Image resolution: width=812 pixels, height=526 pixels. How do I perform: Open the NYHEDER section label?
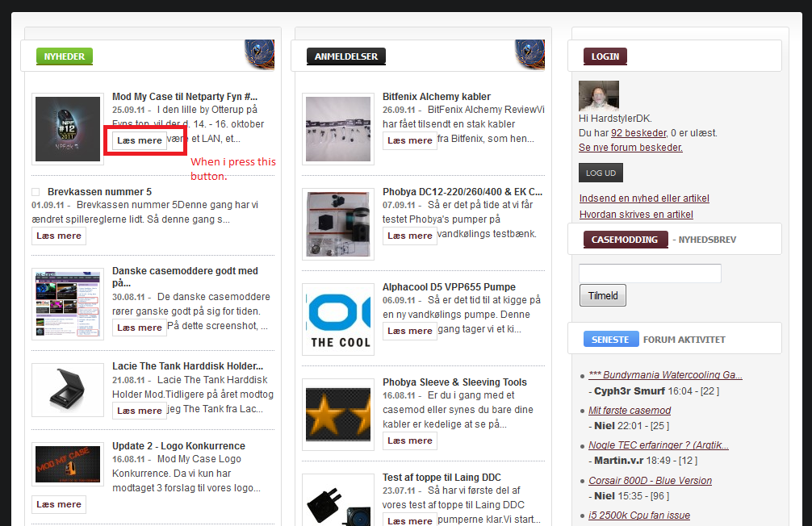pos(65,56)
